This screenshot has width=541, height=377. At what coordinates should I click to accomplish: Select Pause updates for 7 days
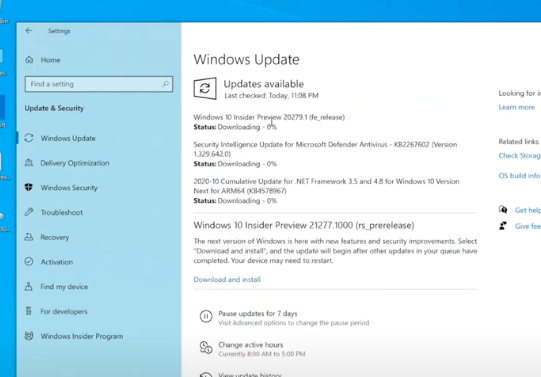click(258, 314)
